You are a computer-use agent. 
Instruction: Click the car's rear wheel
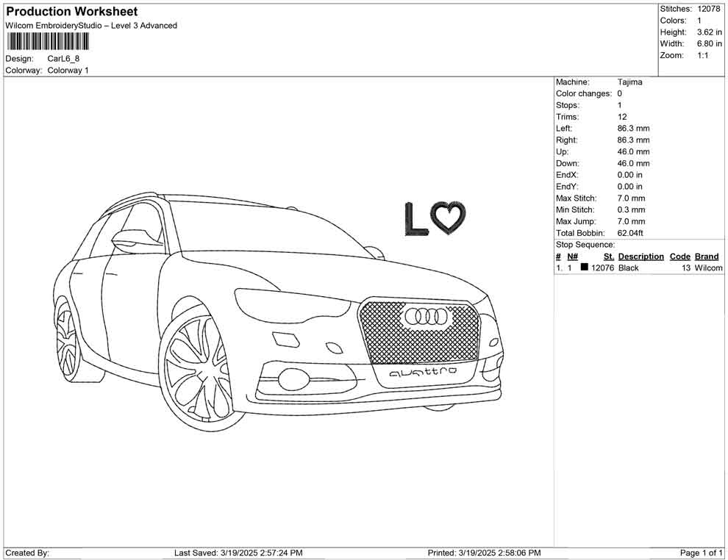(x=68, y=342)
